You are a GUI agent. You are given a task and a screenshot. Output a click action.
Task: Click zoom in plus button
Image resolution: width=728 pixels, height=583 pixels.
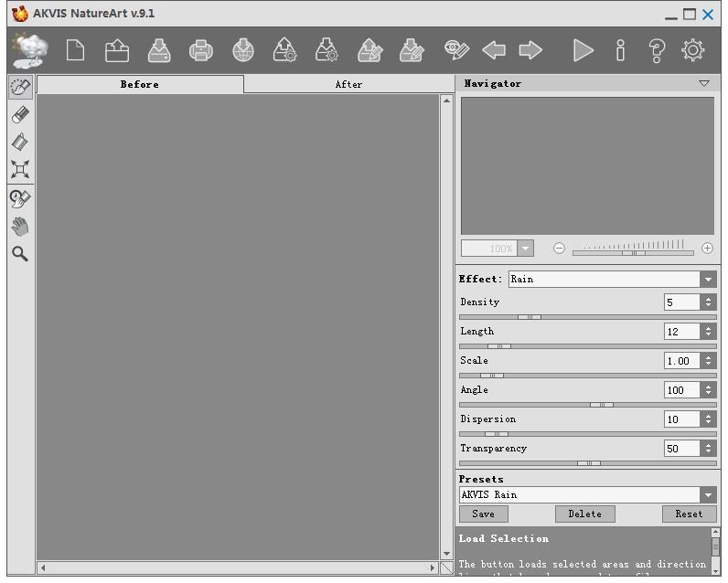tap(707, 249)
